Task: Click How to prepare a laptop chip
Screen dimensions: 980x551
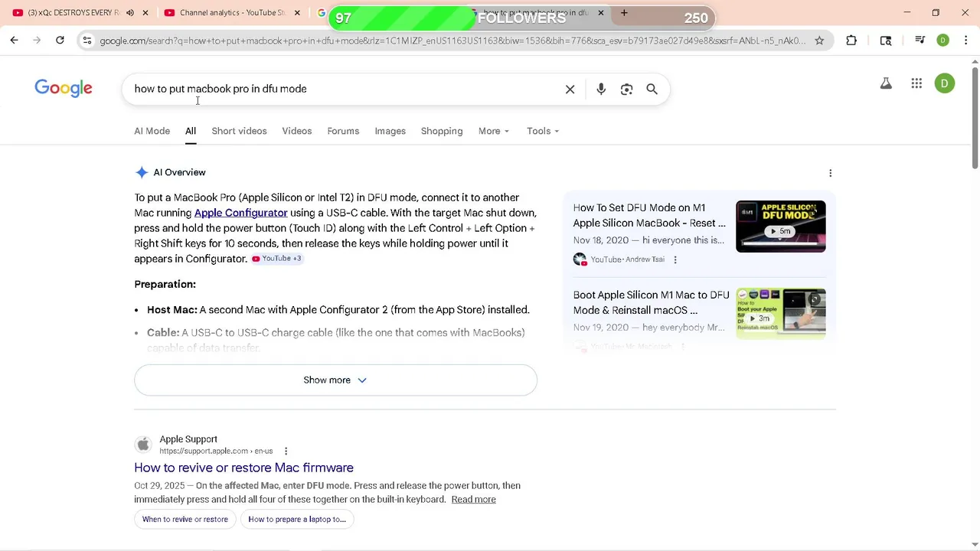Action: (x=297, y=519)
